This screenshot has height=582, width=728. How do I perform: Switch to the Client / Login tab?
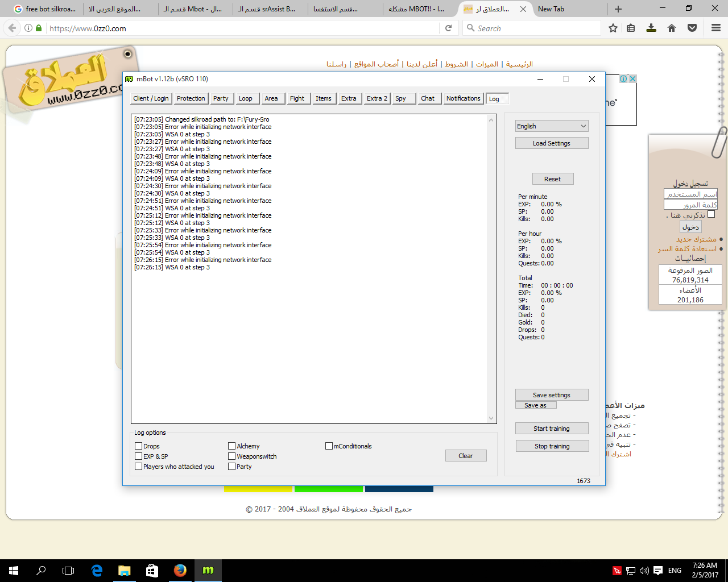click(151, 98)
